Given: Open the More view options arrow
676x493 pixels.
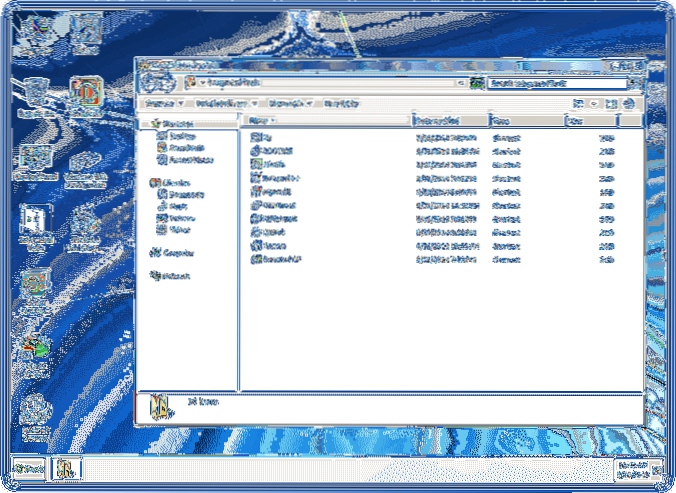Looking at the screenshot, I should 594,103.
